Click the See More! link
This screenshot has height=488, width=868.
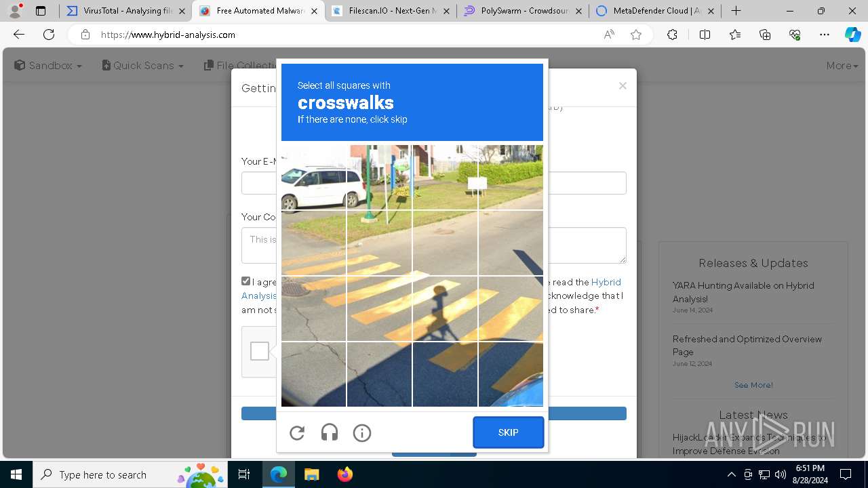(x=753, y=385)
